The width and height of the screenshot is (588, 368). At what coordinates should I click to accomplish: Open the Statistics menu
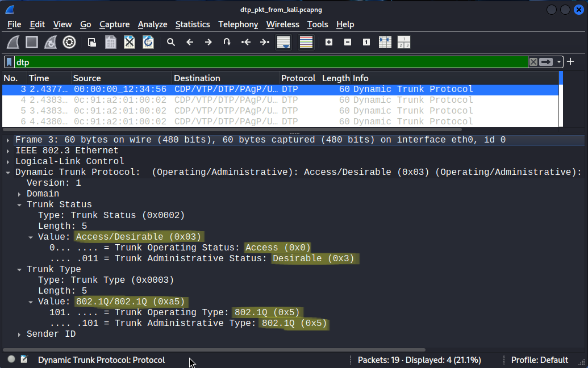(192, 24)
